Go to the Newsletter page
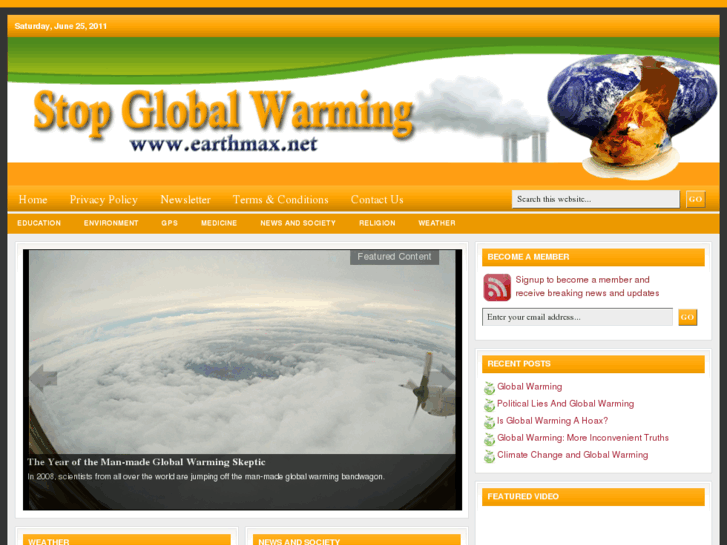Screen dimensions: 727x545 tap(185, 199)
